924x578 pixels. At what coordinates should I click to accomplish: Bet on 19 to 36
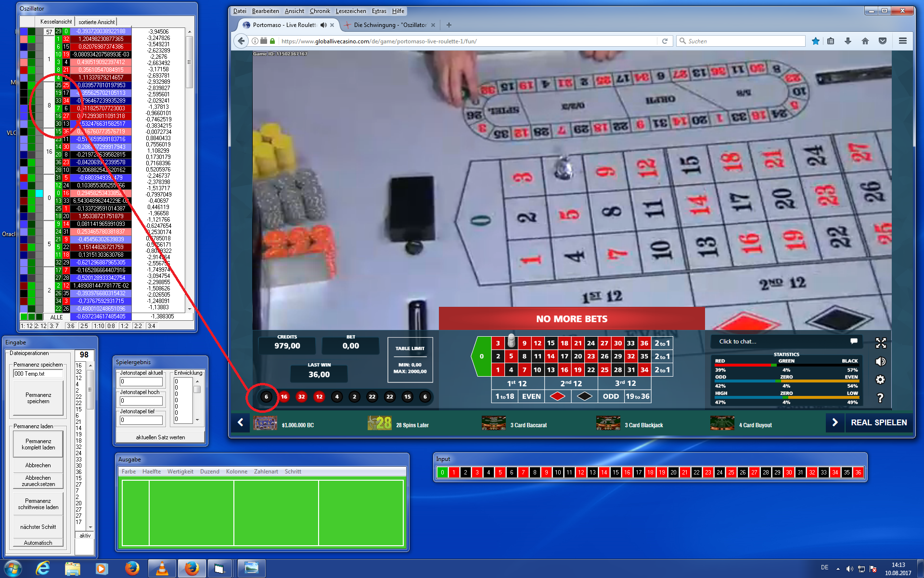pos(638,396)
